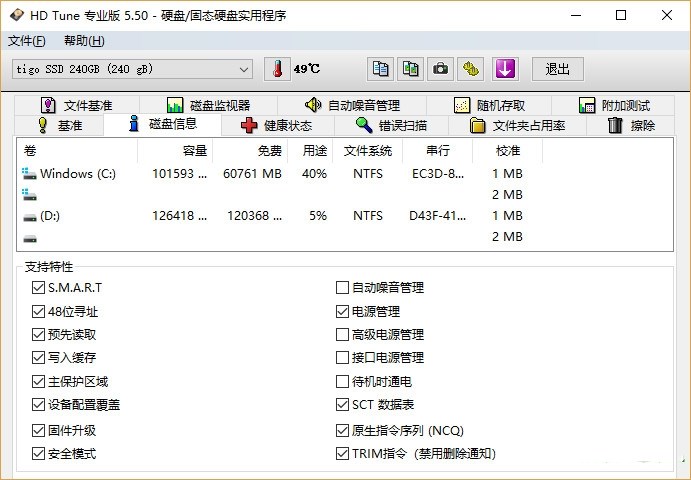Image resolution: width=691 pixels, height=480 pixels.
Task: Click the unnamed gray drive icon below (D:)
Action: point(30,238)
